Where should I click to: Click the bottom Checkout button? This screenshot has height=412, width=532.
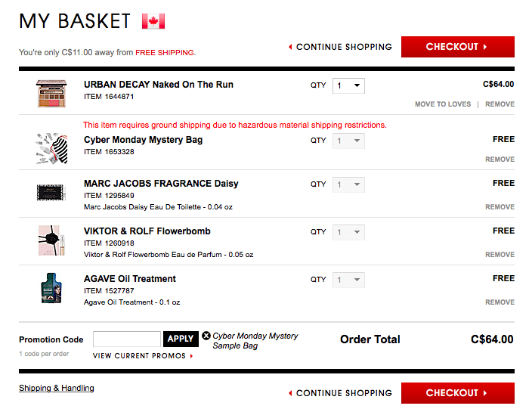point(458,393)
